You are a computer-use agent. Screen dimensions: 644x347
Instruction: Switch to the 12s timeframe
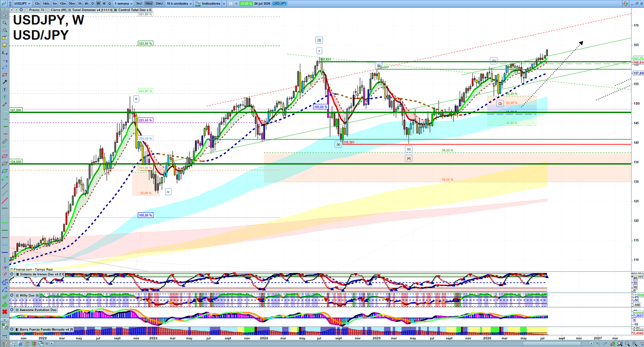[37, 4]
